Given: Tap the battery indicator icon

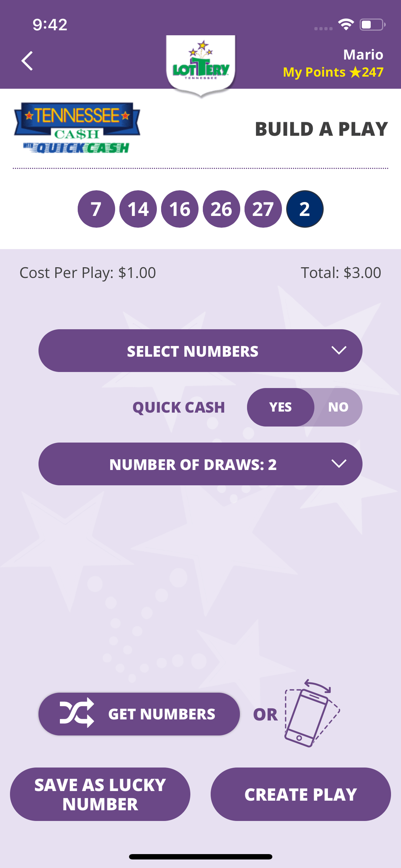Looking at the screenshot, I should click(x=372, y=25).
